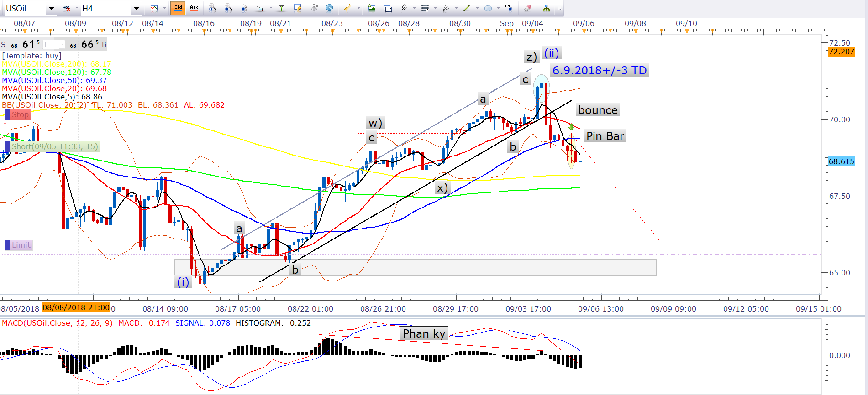This screenshot has width=868, height=395.
Task: Click the 'Pin Bar' chart annotation
Action: point(605,136)
